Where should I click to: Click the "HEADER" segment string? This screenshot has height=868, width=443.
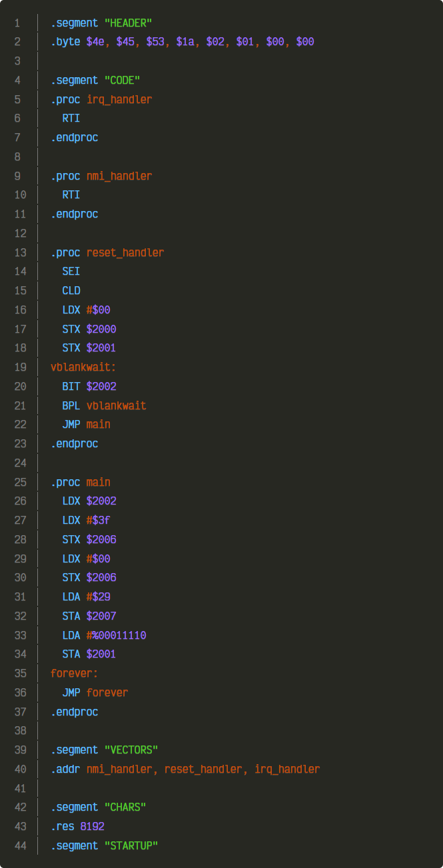pos(128,23)
